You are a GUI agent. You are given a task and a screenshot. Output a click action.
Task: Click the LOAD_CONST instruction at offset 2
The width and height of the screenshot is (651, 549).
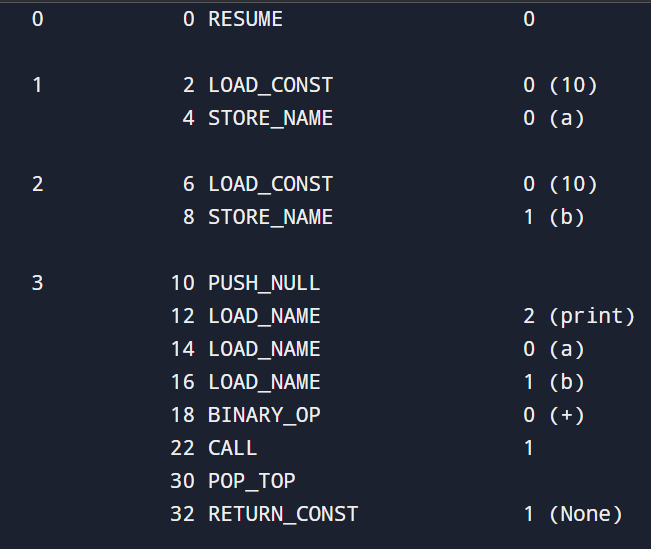pyautogui.click(x=270, y=85)
